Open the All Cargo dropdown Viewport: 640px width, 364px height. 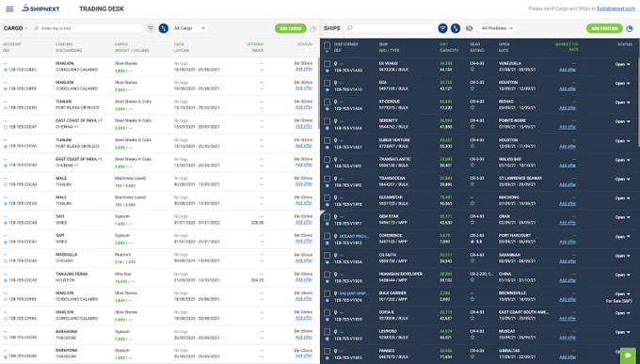pos(190,28)
